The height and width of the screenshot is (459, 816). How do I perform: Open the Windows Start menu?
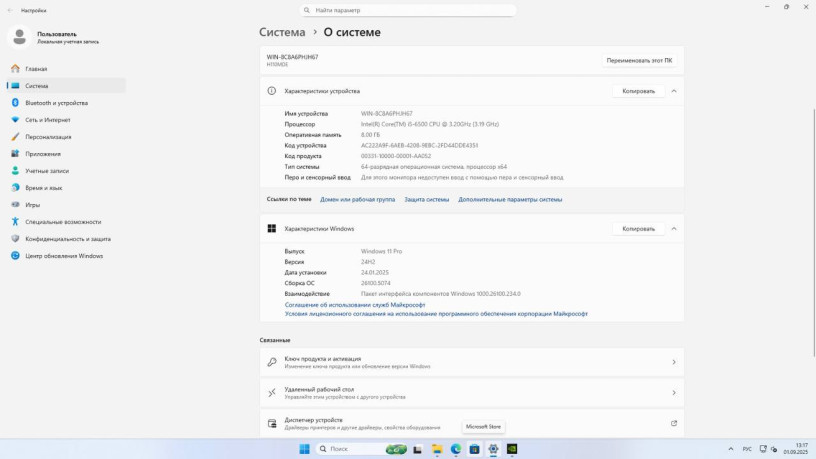tap(304, 449)
